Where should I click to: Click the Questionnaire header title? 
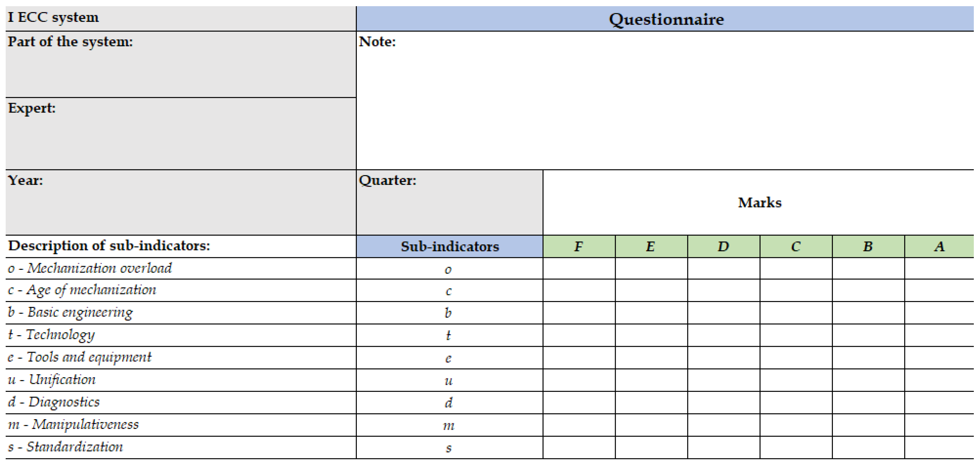666,19
